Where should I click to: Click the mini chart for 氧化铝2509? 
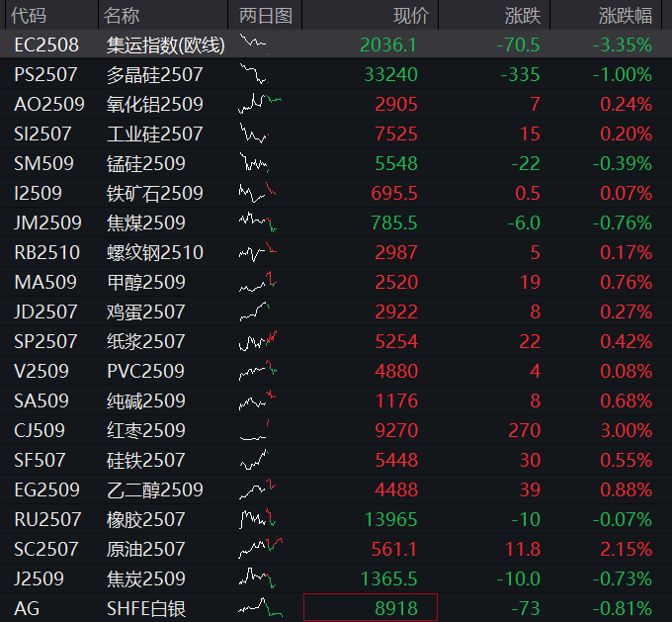(259, 104)
